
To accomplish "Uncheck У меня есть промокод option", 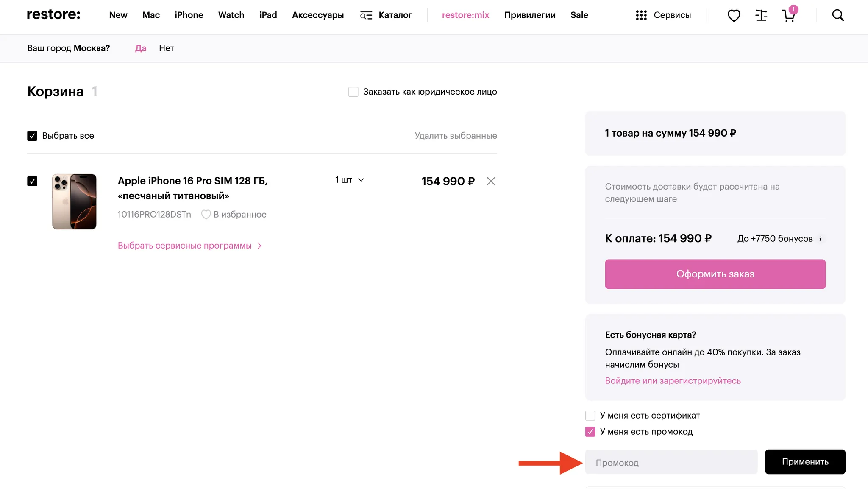I will (590, 432).
